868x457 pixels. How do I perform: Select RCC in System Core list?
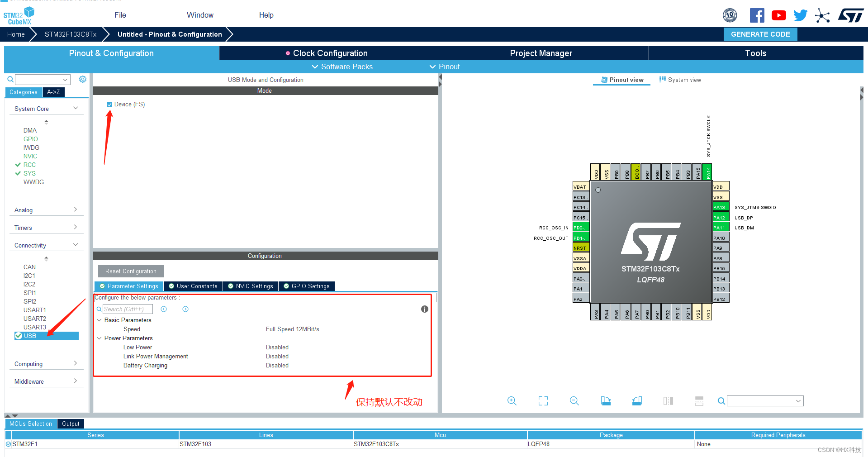tap(29, 165)
